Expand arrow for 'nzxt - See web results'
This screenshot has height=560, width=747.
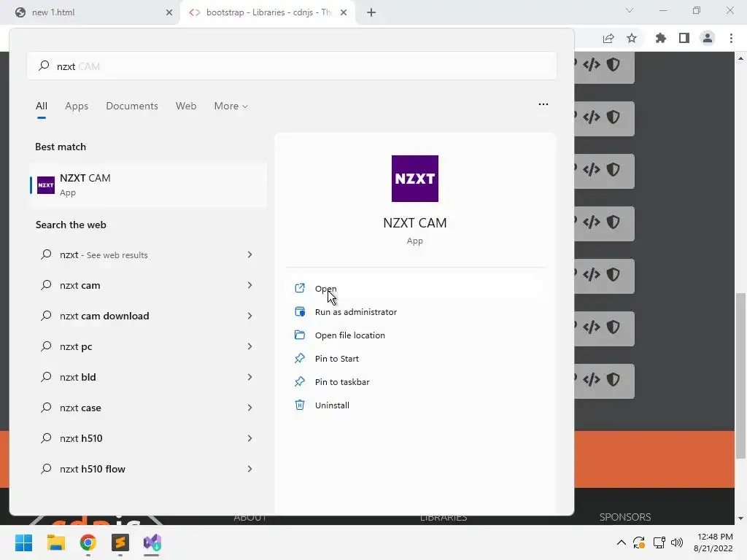(x=249, y=254)
